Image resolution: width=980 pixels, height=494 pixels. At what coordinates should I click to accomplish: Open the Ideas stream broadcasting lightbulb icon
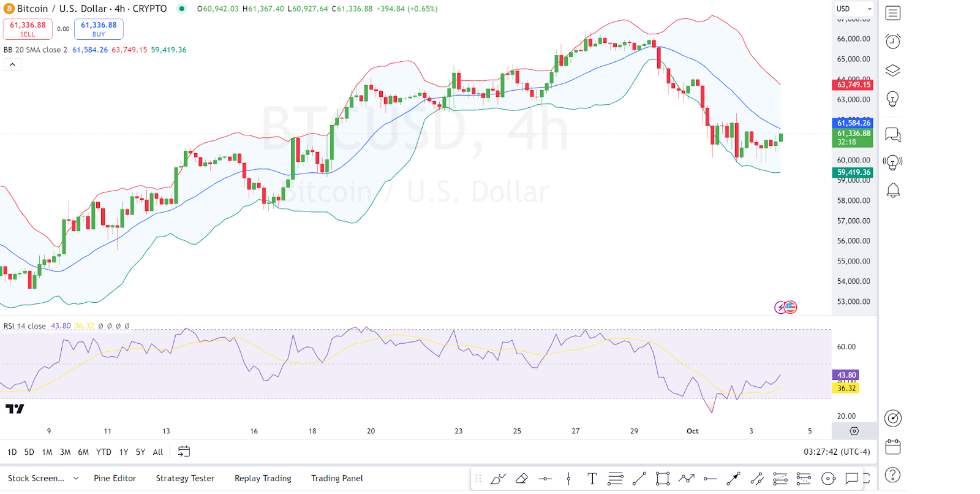(893, 162)
